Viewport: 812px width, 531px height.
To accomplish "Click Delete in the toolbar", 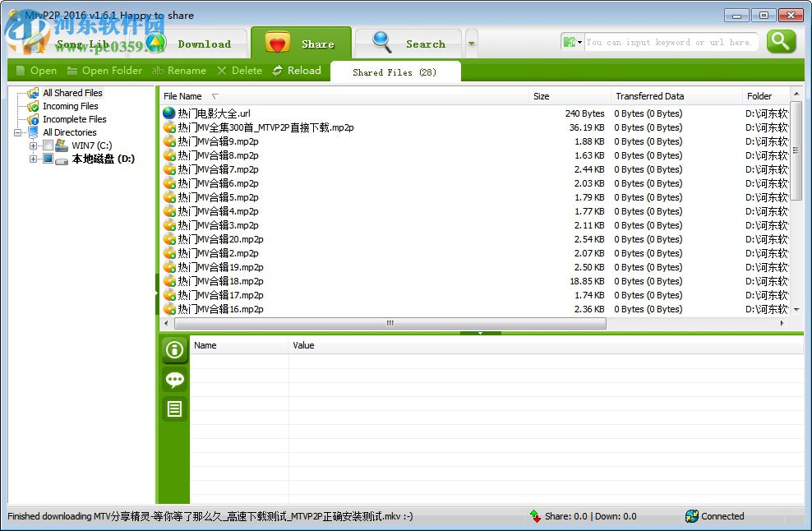I will (x=240, y=71).
